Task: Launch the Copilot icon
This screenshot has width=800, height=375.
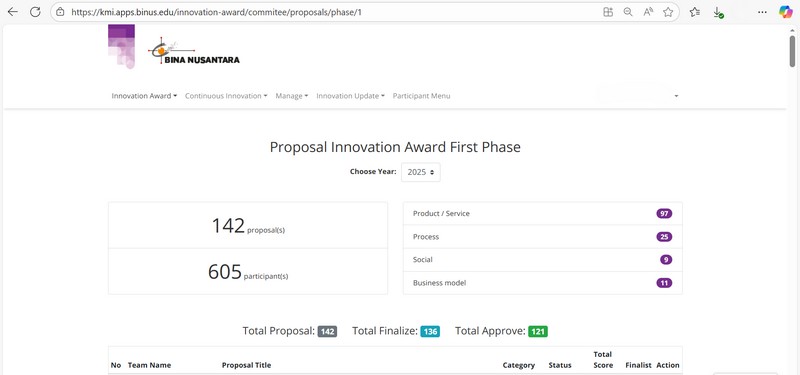Action: (786, 12)
